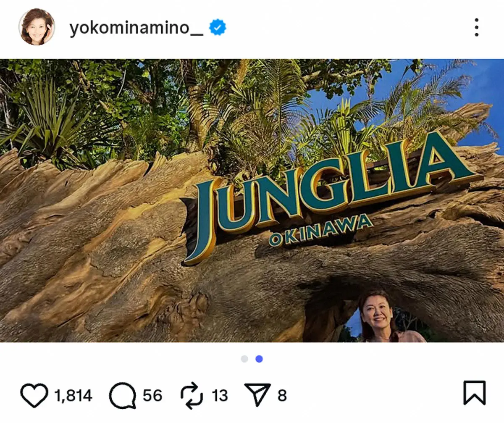
Task: Repost using the circular arrows icon
Action: (192, 395)
